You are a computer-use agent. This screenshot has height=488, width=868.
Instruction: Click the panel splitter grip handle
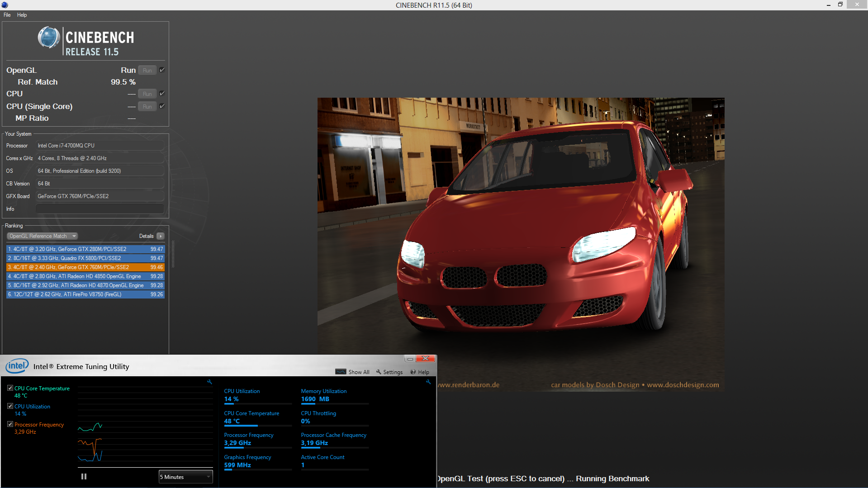coord(173,253)
